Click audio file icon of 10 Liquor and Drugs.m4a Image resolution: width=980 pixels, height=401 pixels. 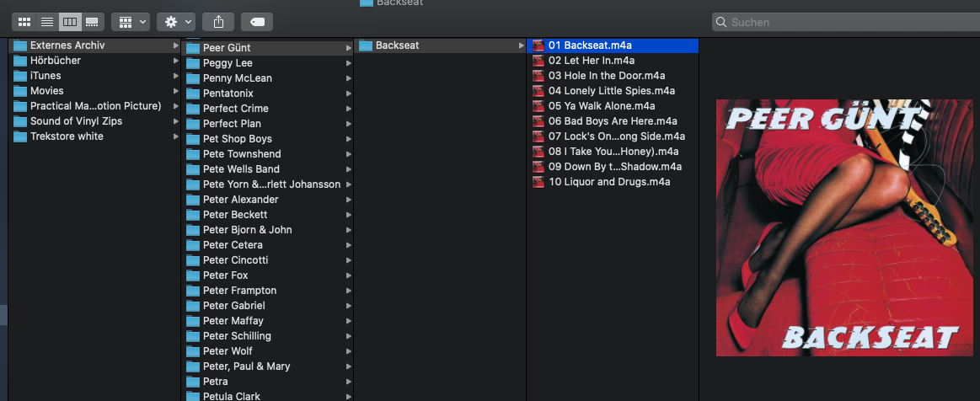pyautogui.click(x=538, y=182)
